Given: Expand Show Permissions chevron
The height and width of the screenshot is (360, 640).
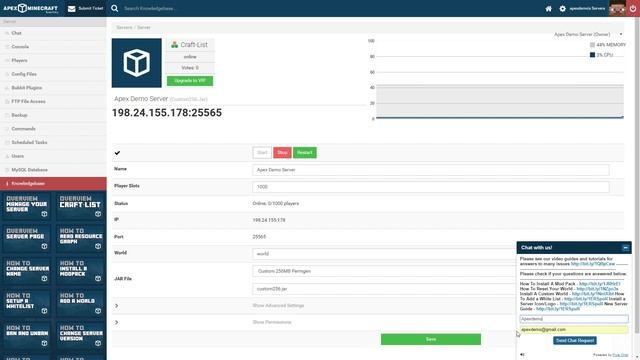Looking at the screenshot, I should pyautogui.click(x=117, y=322).
